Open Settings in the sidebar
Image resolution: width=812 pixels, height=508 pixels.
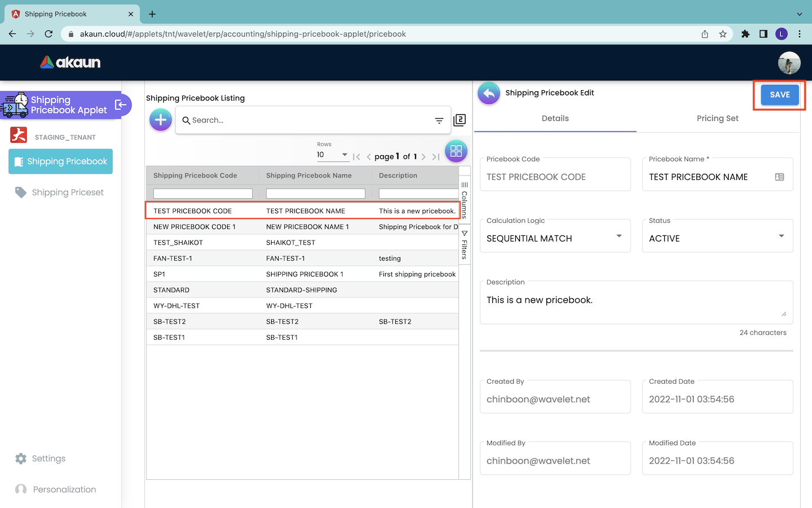(x=48, y=458)
